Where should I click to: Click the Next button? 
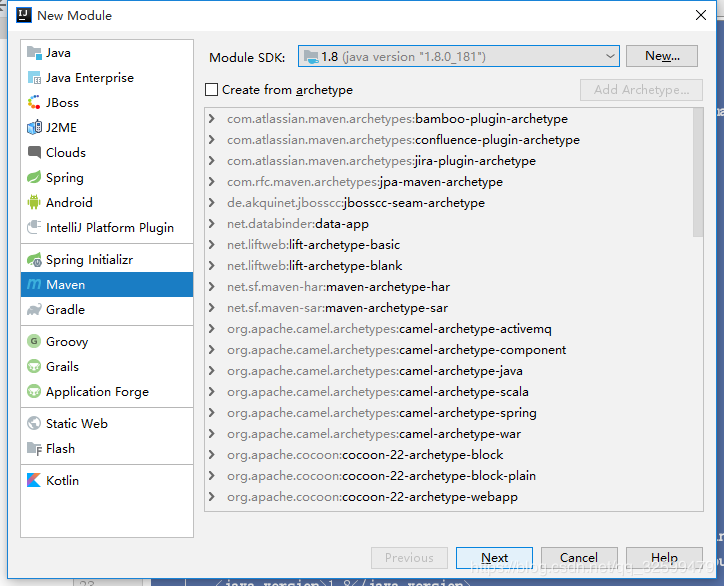point(494,558)
